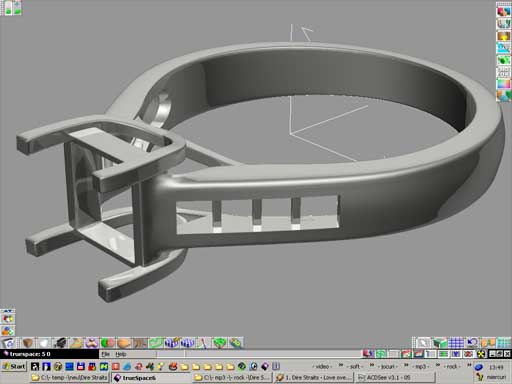Select the arrow pointer object tool
Viewport: 512px width, 384px height.
pos(423,343)
